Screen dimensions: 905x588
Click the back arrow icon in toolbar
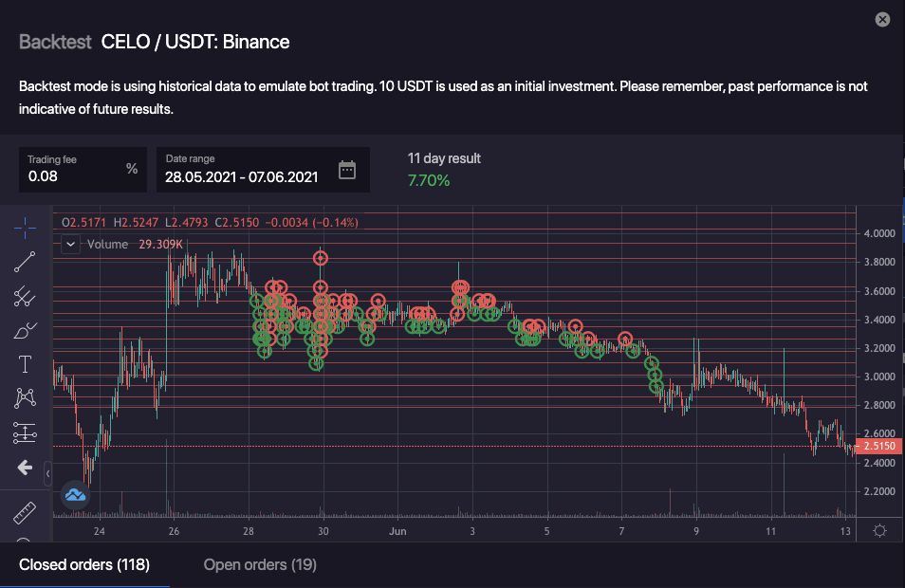point(25,468)
